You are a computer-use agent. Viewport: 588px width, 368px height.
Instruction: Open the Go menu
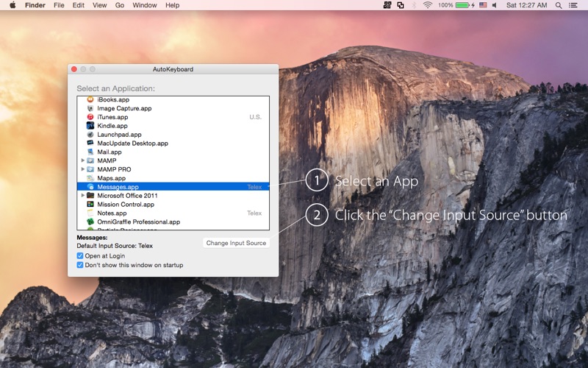click(x=120, y=5)
